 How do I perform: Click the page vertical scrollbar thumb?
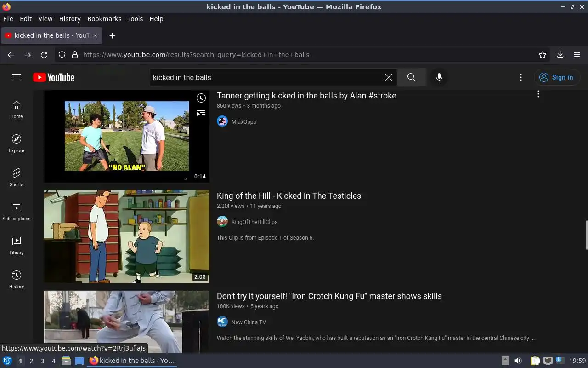(x=586, y=235)
